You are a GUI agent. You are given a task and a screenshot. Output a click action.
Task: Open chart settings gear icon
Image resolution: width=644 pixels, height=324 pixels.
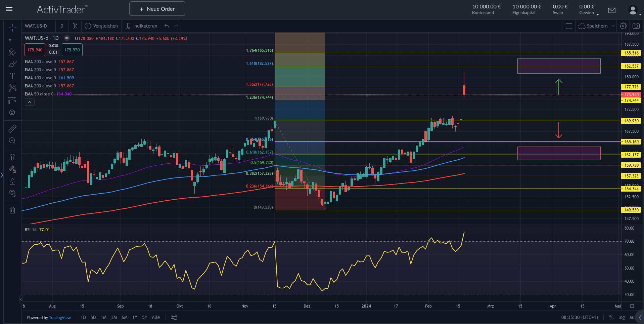[x=623, y=26]
